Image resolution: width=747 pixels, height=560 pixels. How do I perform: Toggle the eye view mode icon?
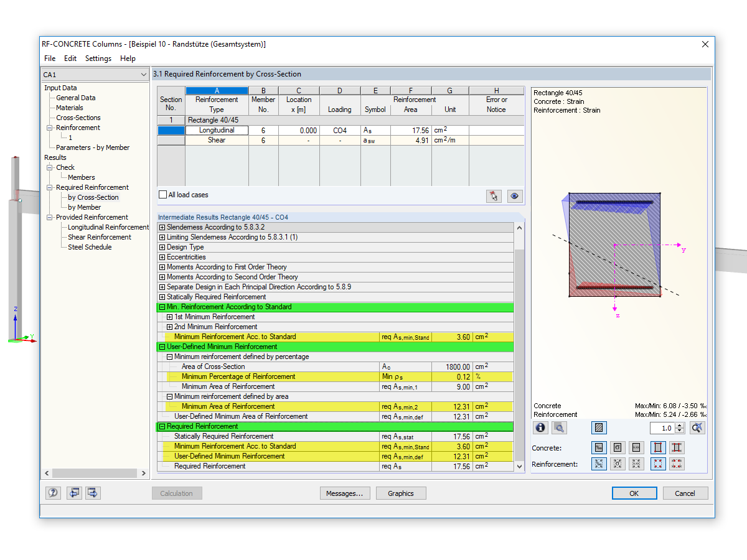click(x=515, y=196)
